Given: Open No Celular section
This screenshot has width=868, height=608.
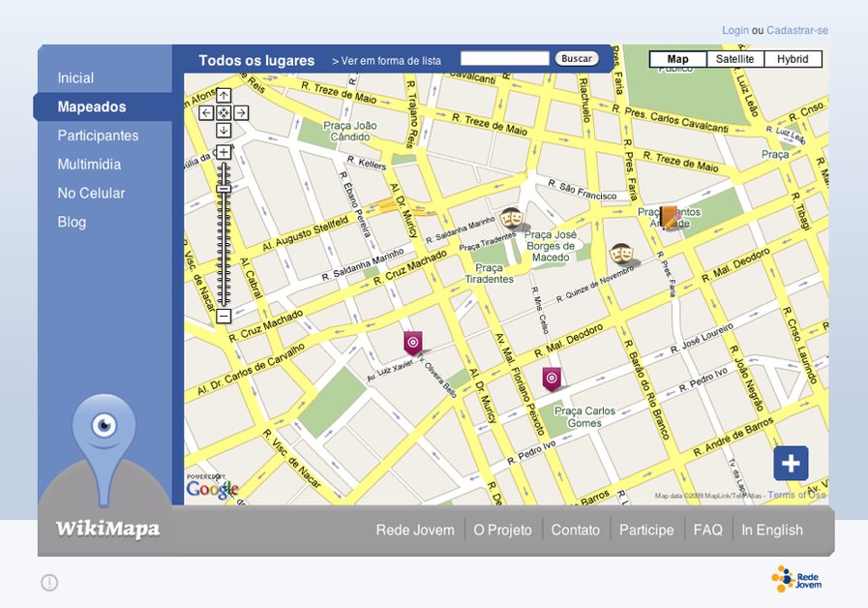Looking at the screenshot, I should (91, 194).
